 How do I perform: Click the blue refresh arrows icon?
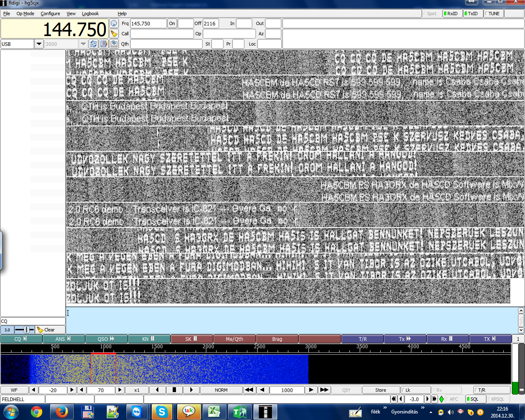point(94,44)
